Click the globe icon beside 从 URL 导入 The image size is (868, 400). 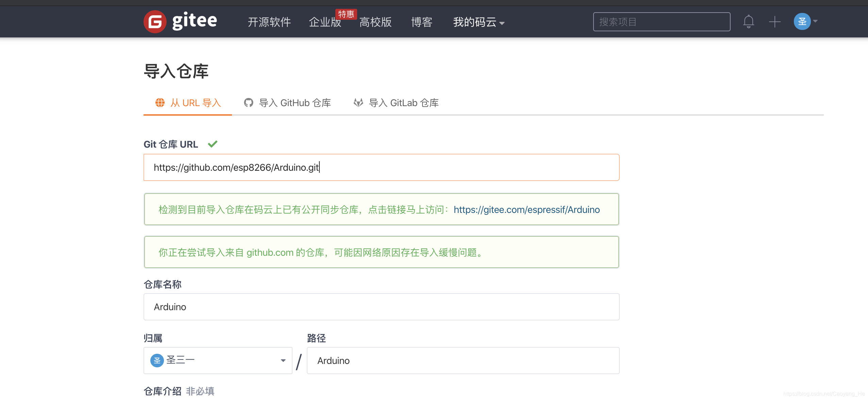[160, 102]
